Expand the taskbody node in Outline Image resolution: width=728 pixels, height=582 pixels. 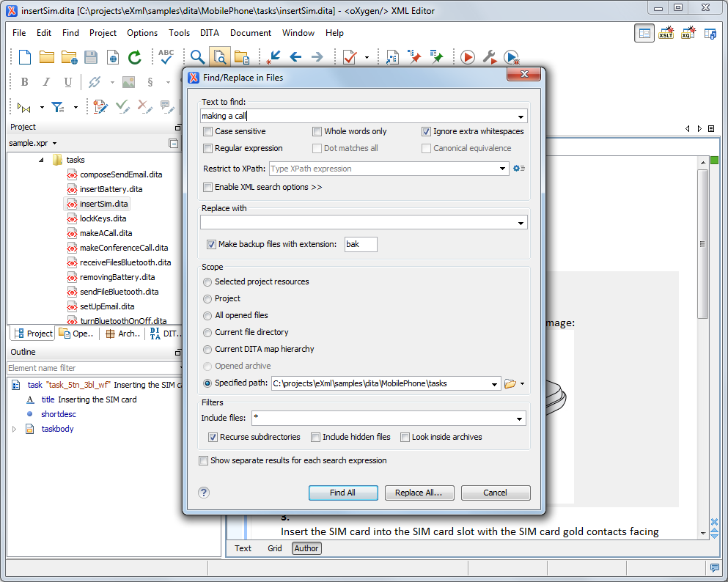point(14,429)
